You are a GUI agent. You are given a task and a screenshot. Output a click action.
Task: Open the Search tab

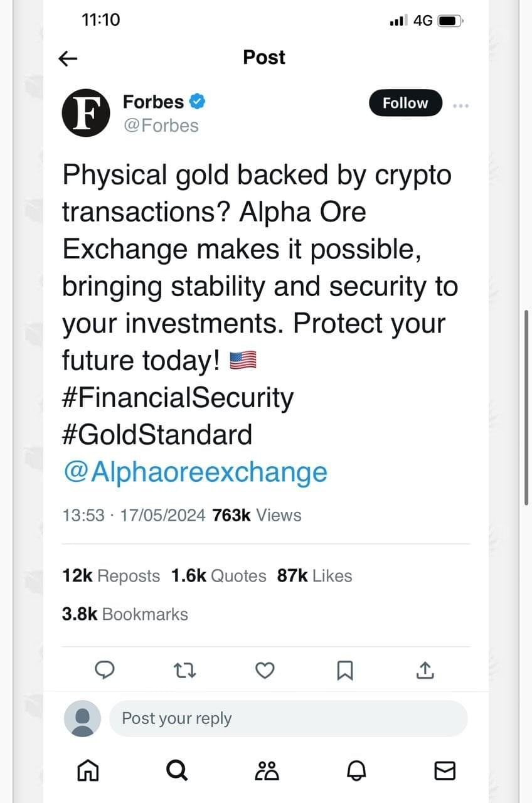177,770
